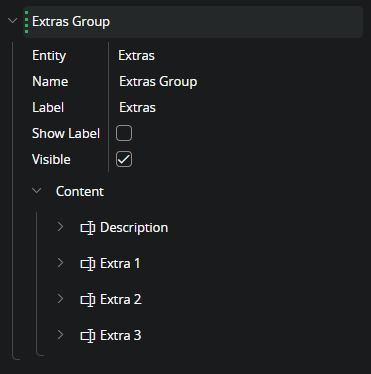The width and height of the screenshot is (371, 374).
Task: Expand the Extra 1 item
Action: [60, 263]
